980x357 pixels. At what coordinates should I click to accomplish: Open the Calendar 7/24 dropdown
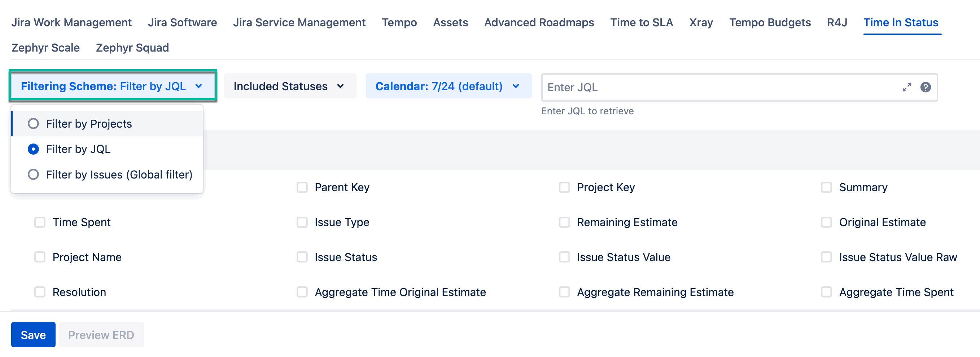coord(448,86)
